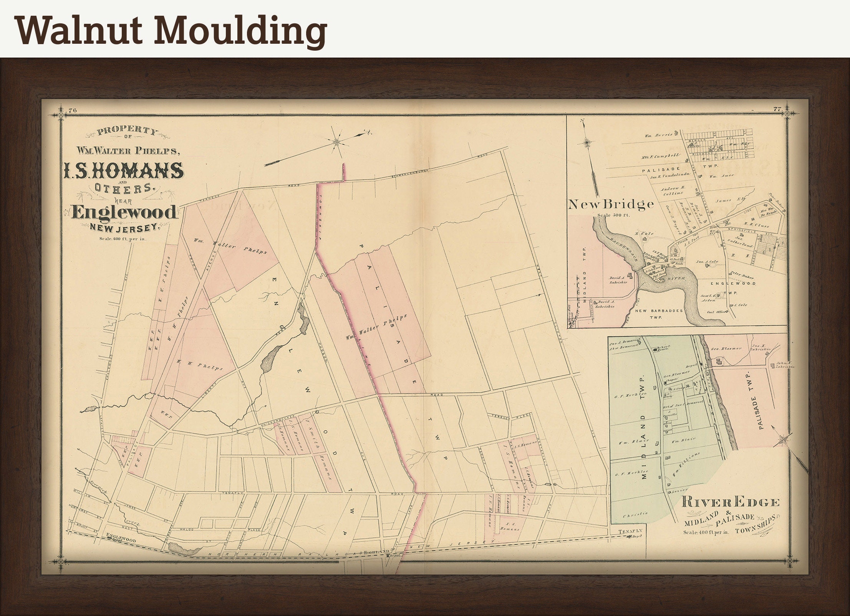Click "NEW JERSEY." under the Englewood title
Viewport: 850px width, 616px height.
[x=125, y=228]
